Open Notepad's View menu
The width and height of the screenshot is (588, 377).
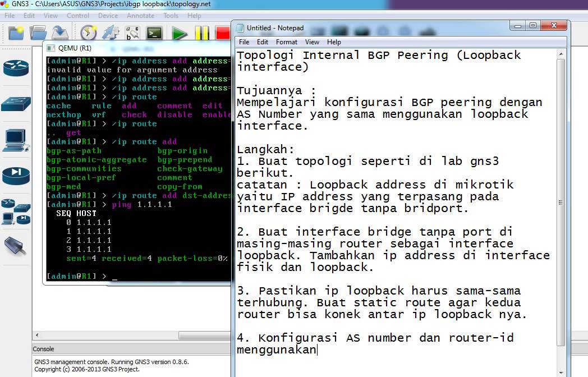point(312,42)
